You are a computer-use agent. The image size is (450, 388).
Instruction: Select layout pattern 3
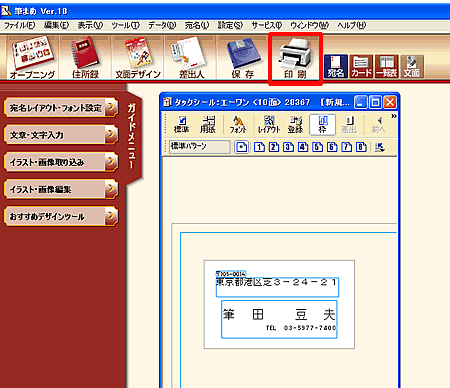[x=288, y=147]
